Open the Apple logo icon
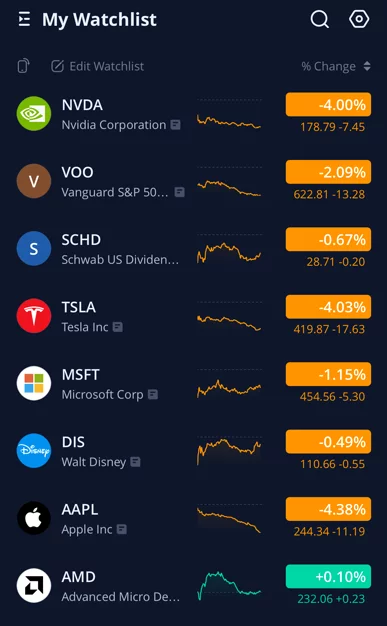Viewport: 387px width, 626px height. [x=34, y=518]
